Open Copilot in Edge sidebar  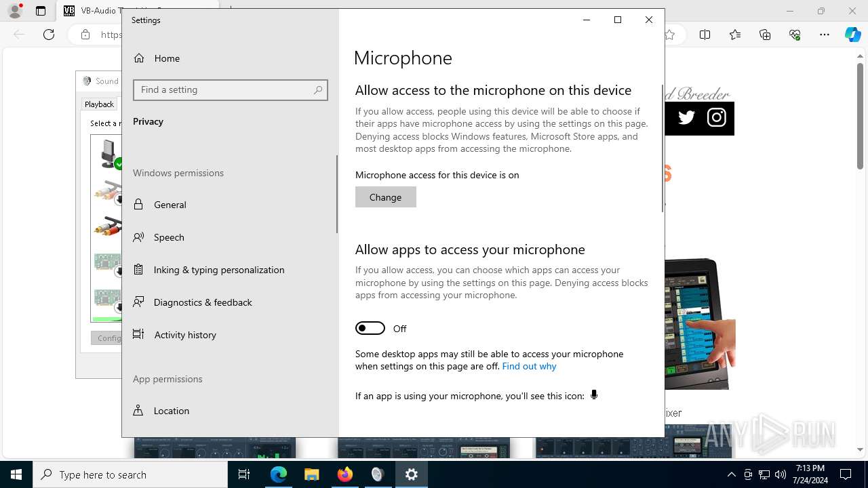tap(853, 35)
